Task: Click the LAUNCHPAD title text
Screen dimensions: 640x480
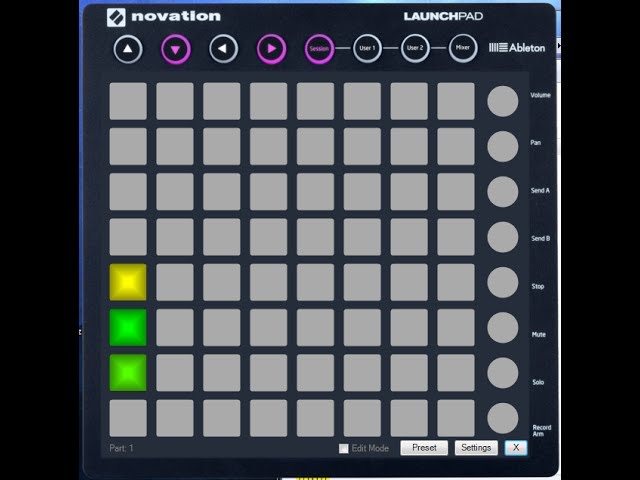Action: point(443,16)
